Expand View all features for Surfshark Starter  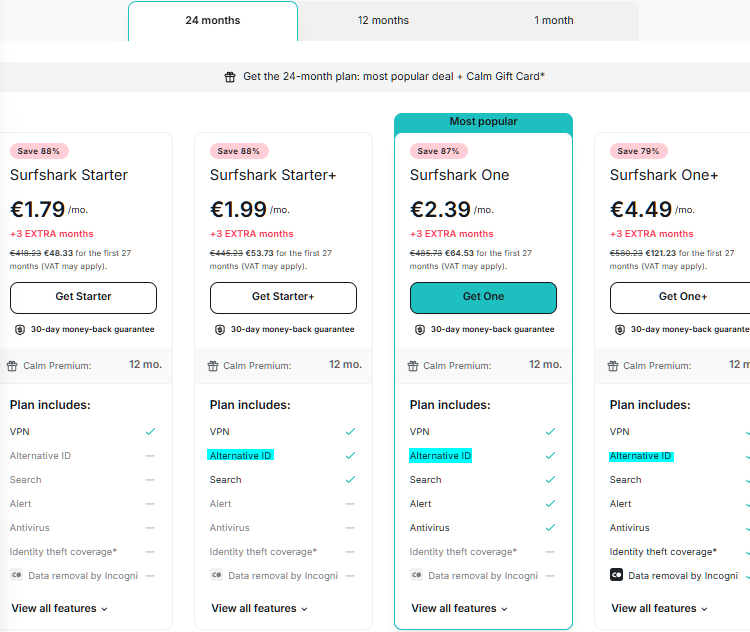(59, 608)
